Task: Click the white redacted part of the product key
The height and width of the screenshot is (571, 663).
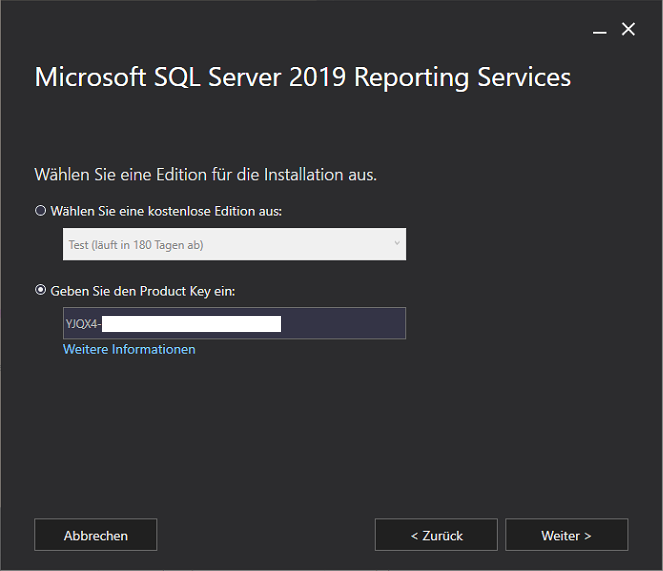Action: (190, 323)
